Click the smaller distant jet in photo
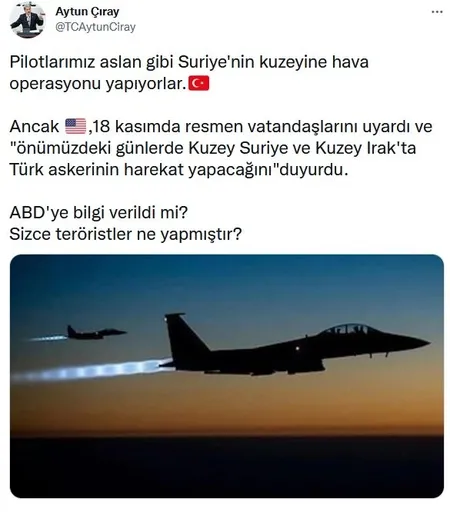Image resolution: width=450 pixels, height=512 pixels. click(x=96, y=332)
